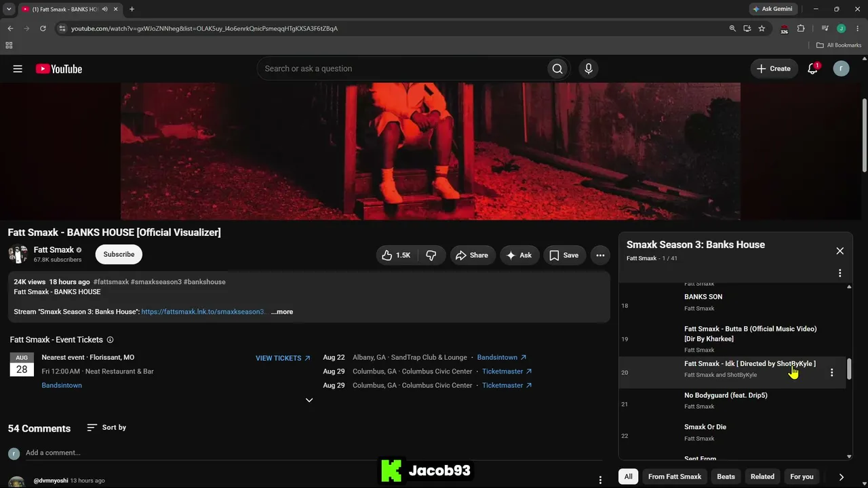Screen dimensions: 868x488
Task: Click the Ask button
Action: 520,256
